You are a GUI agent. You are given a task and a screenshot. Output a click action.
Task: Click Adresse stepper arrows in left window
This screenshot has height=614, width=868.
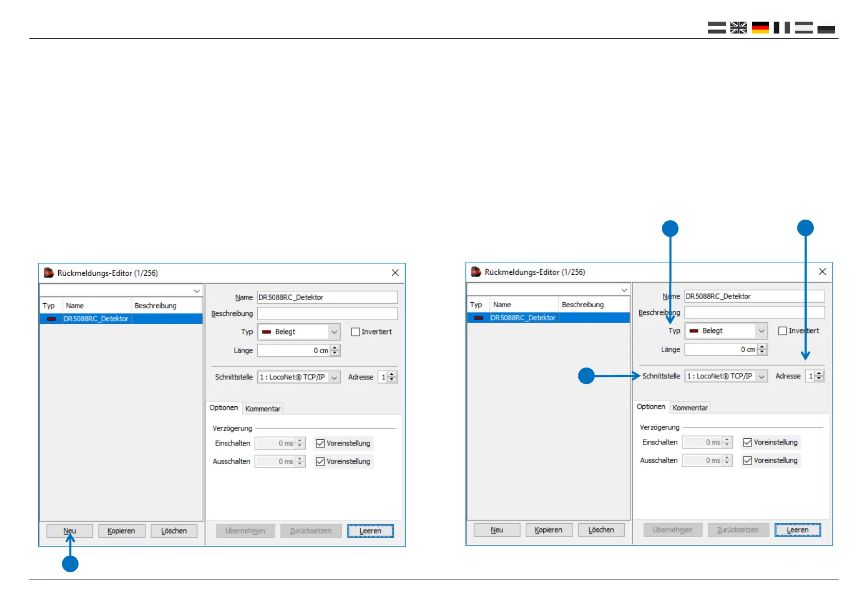tap(392, 377)
